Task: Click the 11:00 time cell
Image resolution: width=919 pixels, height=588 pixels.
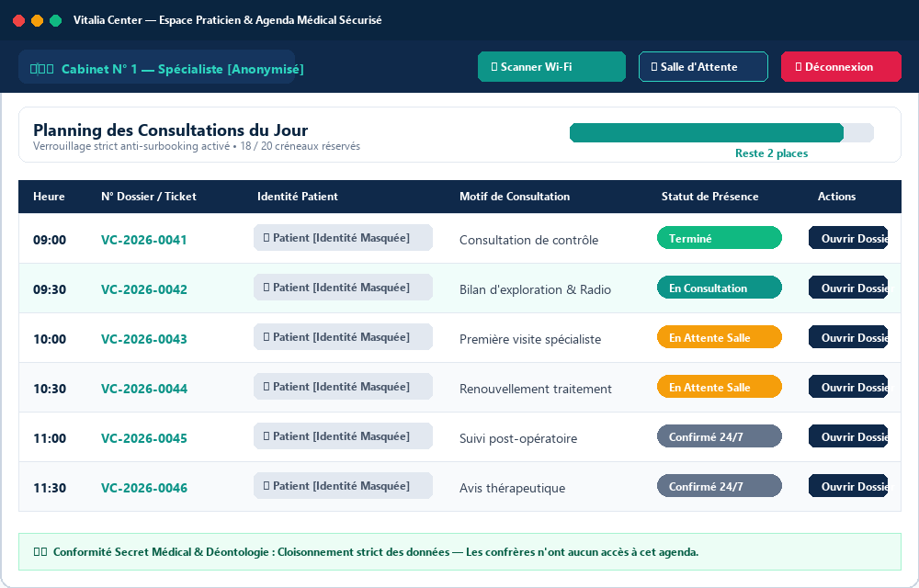Action: [50, 438]
